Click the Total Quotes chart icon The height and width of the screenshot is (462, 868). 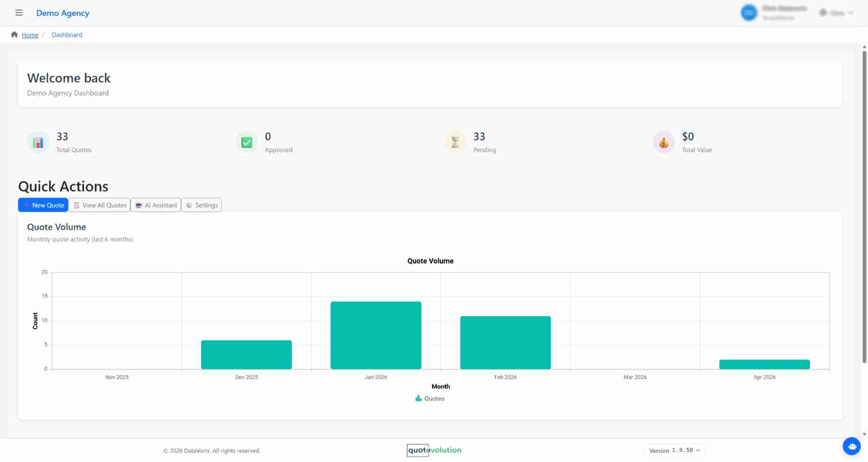point(38,142)
